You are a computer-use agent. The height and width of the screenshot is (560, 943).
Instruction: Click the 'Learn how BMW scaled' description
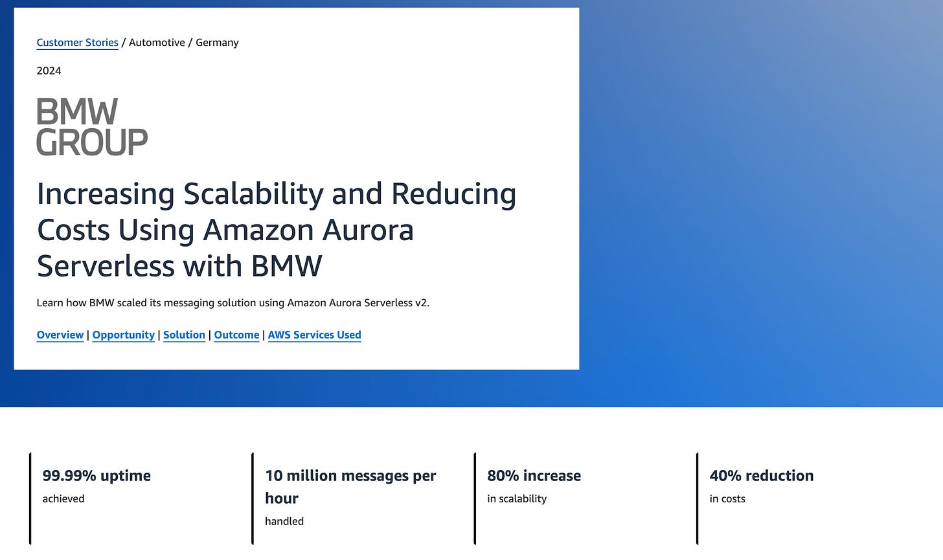(x=233, y=302)
